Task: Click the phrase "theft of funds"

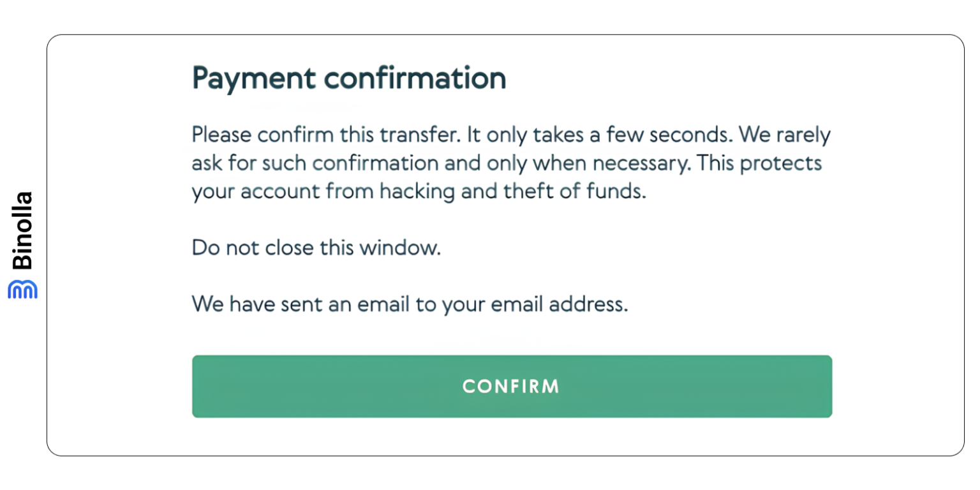Action: (566, 191)
